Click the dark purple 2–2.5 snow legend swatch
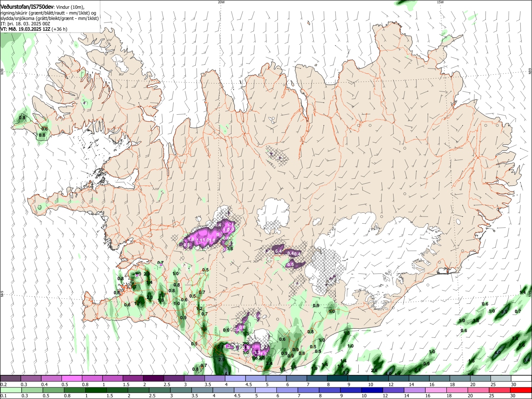Screen dimensions: 532x399 pyautogui.click(x=154, y=379)
